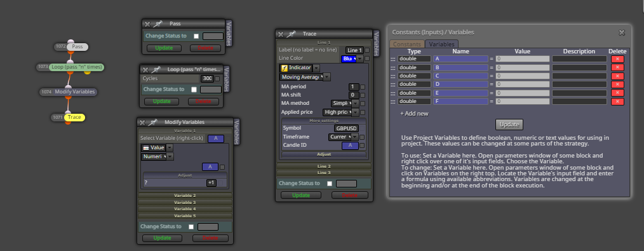This screenshot has width=644, height=251.
Task: Expand the Variable 2 section
Action: click(x=185, y=196)
